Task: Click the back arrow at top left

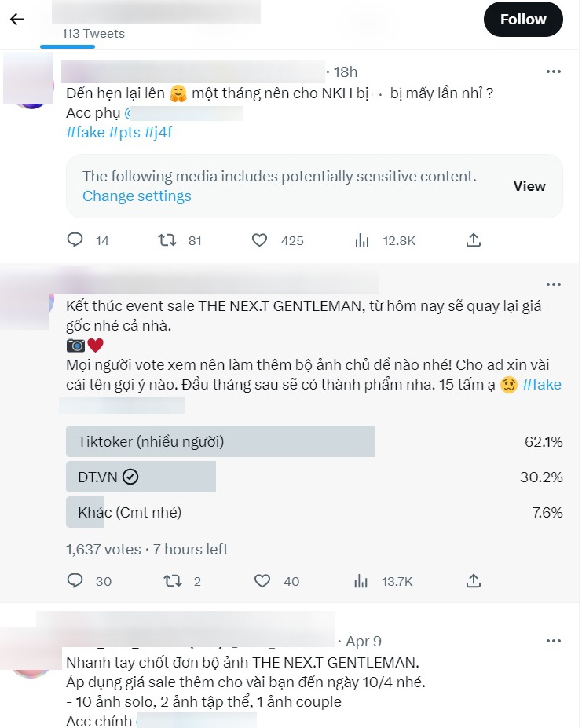Action: point(17,19)
